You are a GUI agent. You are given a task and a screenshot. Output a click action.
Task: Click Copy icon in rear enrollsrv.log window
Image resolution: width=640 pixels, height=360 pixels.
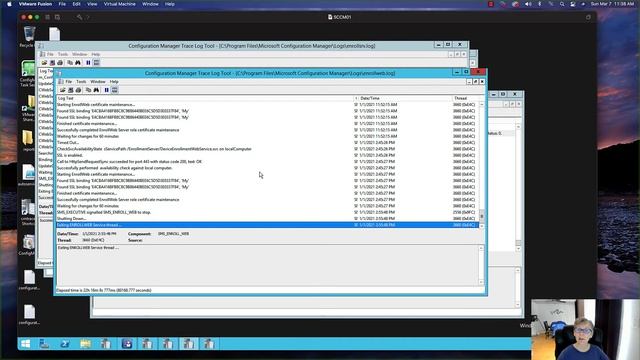[x=70, y=62]
